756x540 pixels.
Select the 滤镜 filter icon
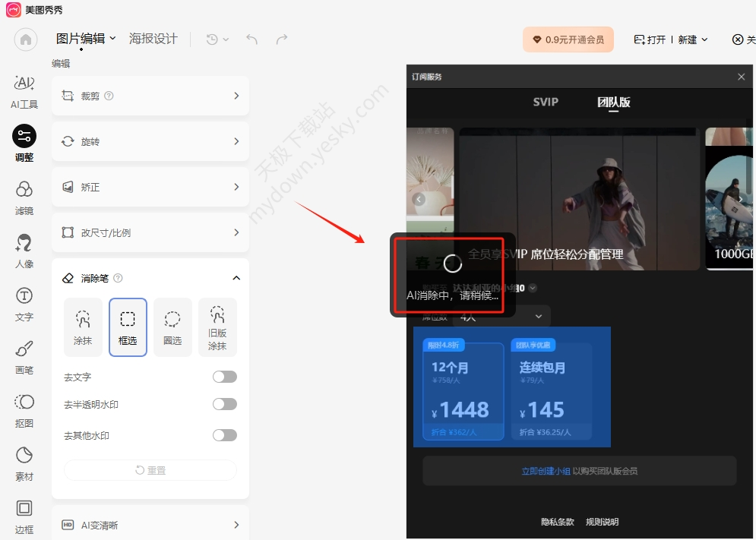click(x=24, y=197)
